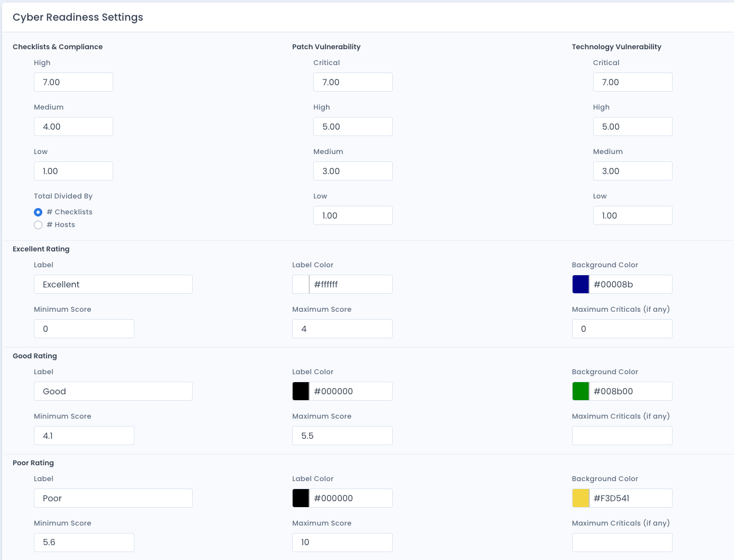Screen dimensions: 734x560
Task: Focus Technology Vulnerability Medium field
Action: [632, 171]
